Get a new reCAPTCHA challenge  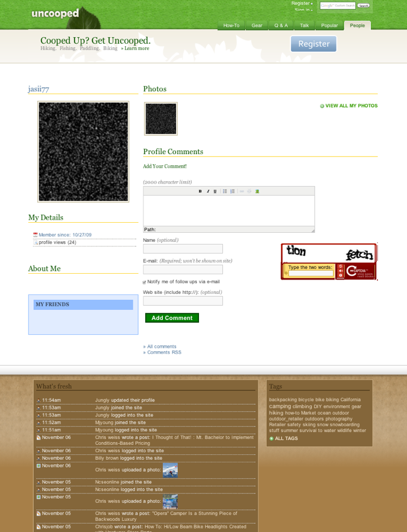(341, 267)
